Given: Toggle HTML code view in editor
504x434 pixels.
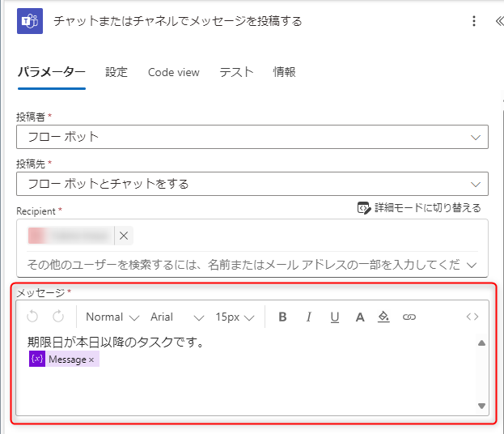Looking at the screenshot, I should (472, 317).
